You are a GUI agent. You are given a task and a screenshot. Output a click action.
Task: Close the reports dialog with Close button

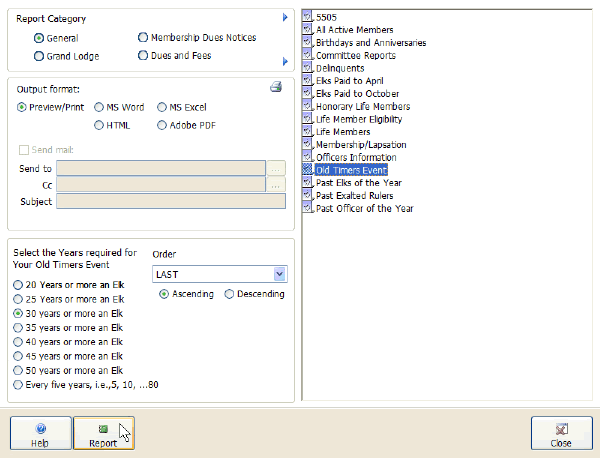[x=561, y=433]
